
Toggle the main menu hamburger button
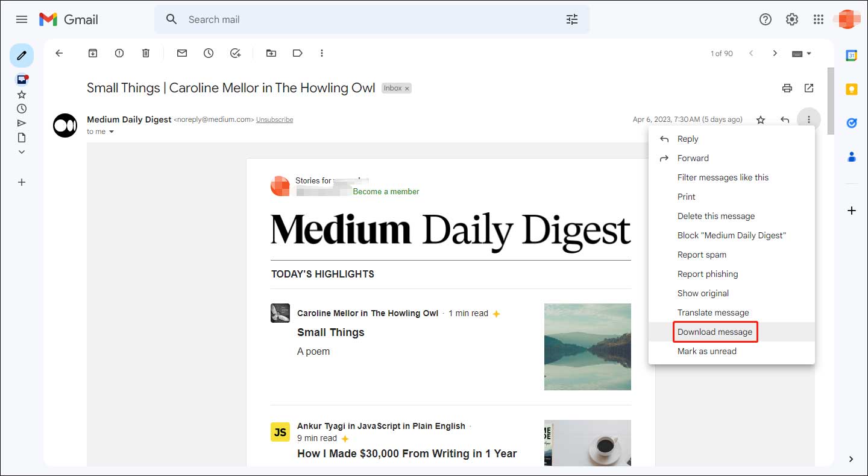click(22, 19)
